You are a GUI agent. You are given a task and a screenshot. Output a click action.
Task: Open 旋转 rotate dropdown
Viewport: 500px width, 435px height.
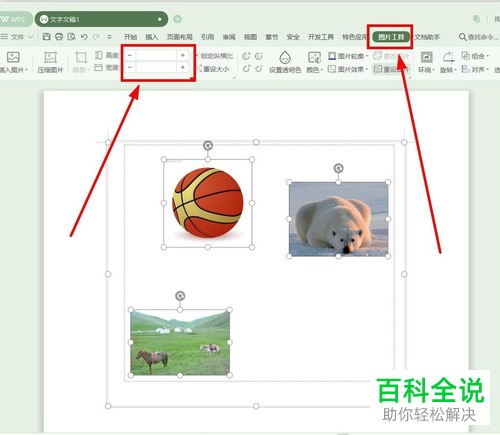448,62
